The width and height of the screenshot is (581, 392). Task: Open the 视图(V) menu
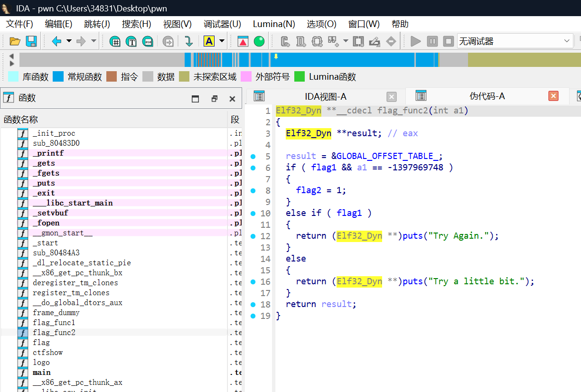coord(177,24)
